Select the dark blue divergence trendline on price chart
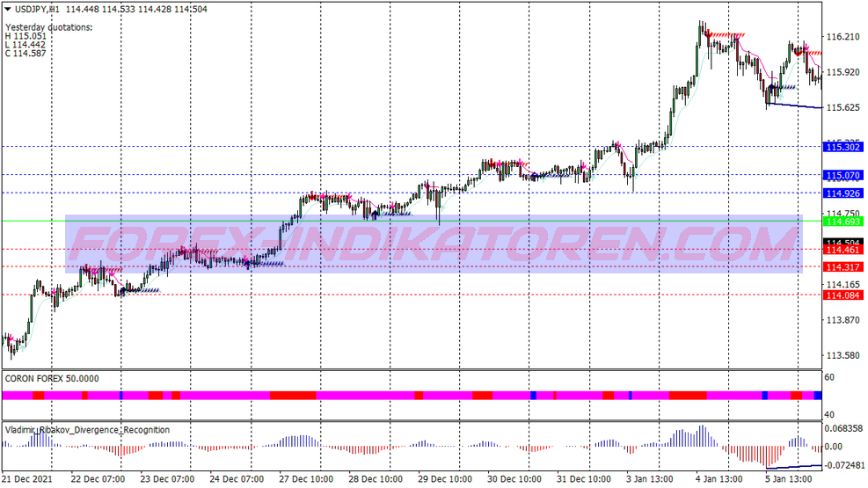 click(x=794, y=106)
